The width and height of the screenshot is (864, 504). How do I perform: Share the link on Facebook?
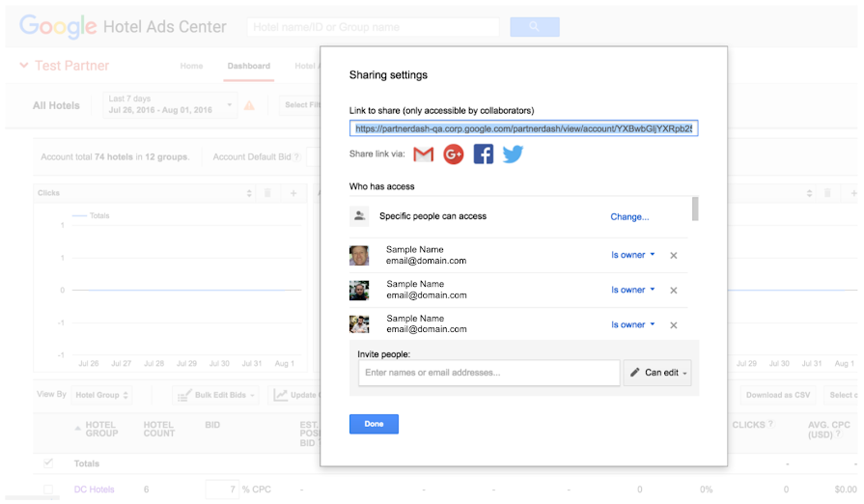click(484, 154)
